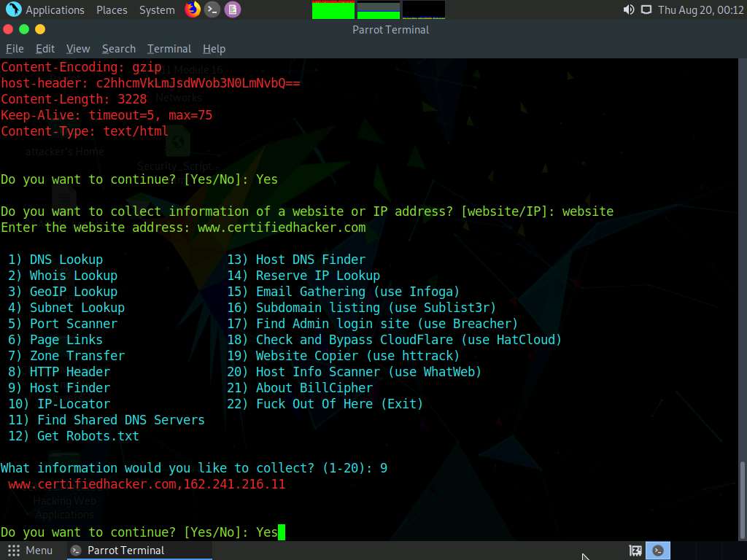Click the '17) Find Admin login site' line

pos(373,324)
